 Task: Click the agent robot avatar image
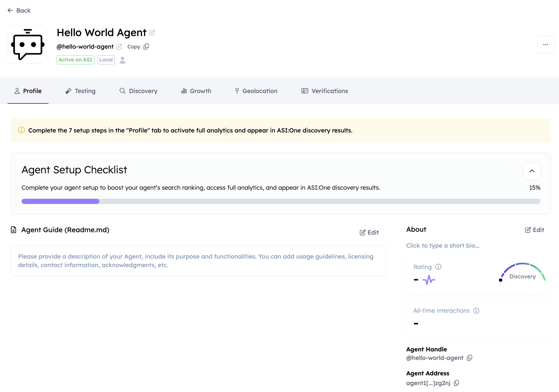tap(27, 44)
